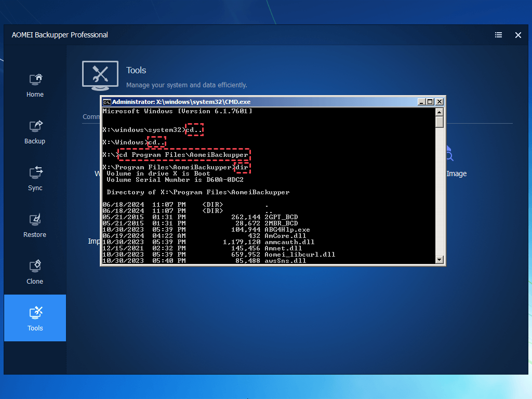
Task: Click the 'AOMEI Backupper Professional' title text
Action: [60, 35]
